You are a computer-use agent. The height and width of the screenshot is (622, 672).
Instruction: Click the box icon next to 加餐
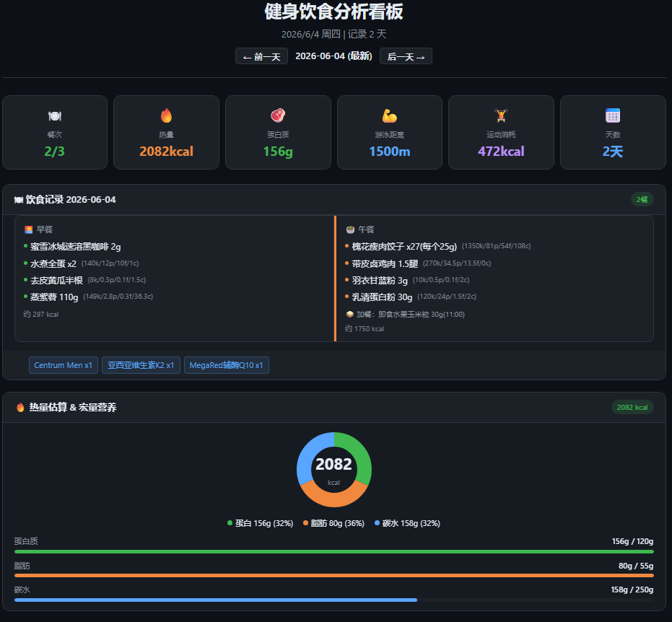pos(349,315)
